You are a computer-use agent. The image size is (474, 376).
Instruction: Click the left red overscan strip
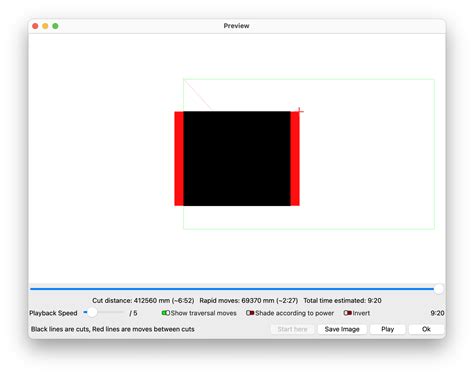click(179, 158)
